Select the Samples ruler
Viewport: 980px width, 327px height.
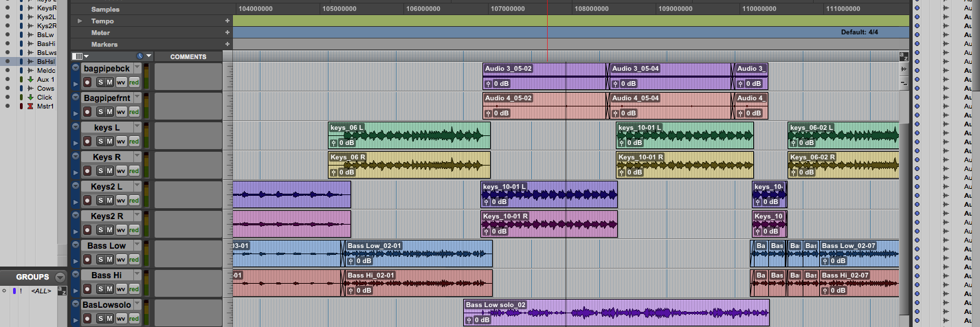pyautogui.click(x=104, y=10)
